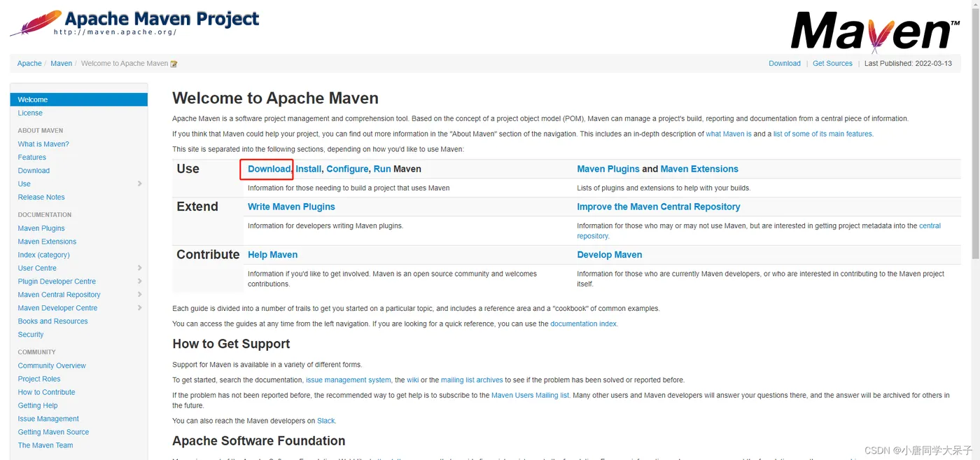
Task: Open the Features sidebar item
Action: pos(32,158)
